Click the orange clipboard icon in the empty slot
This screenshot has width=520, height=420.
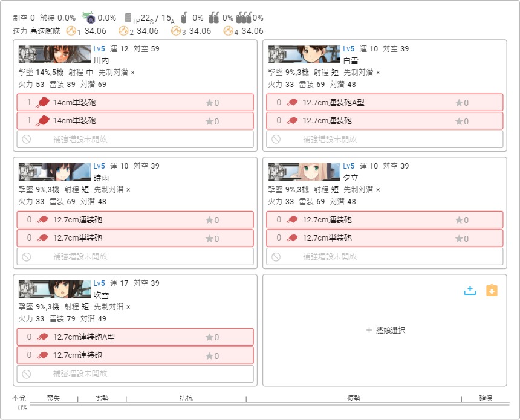(x=492, y=291)
